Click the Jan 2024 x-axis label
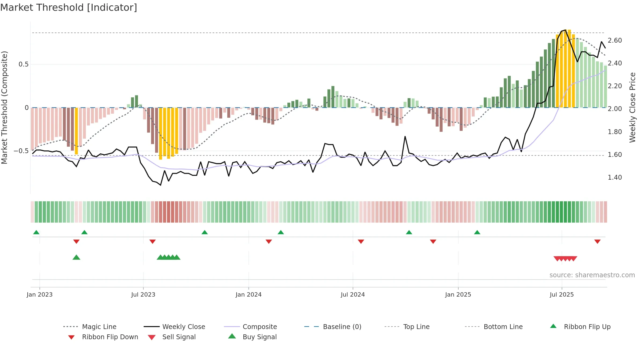This screenshot has width=644, height=362. click(x=248, y=294)
